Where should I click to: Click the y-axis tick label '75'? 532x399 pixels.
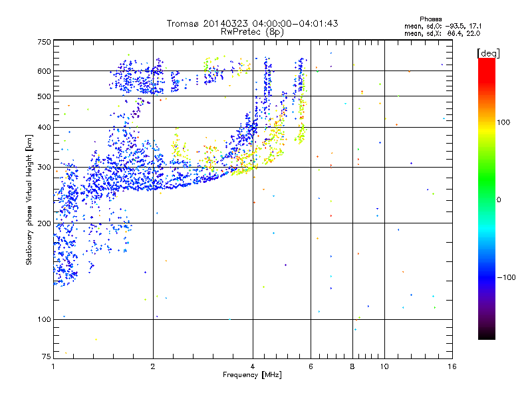47,356
